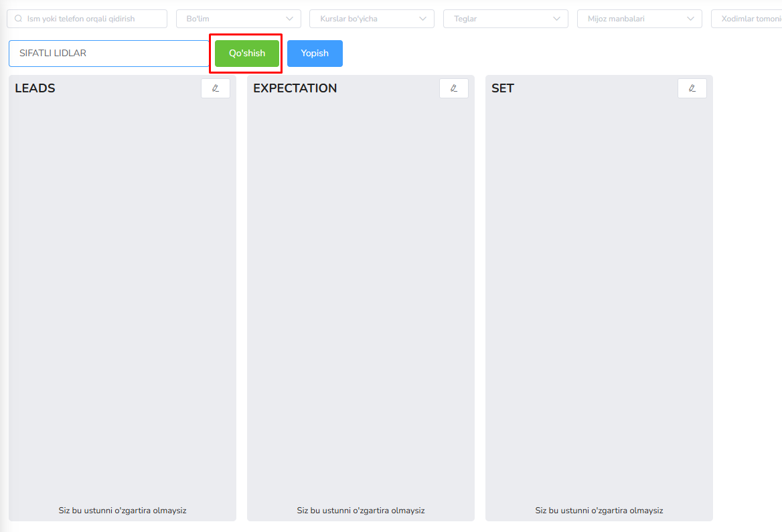The width and height of the screenshot is (782, 532).
Task: Select the SET column title
Action: [x=502, y=88]
